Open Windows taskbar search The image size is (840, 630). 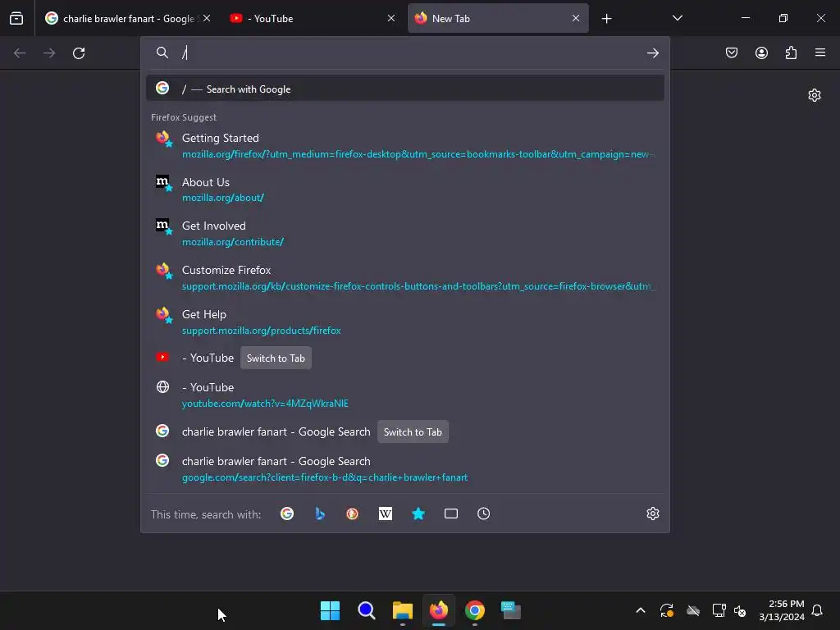point(367,610)
